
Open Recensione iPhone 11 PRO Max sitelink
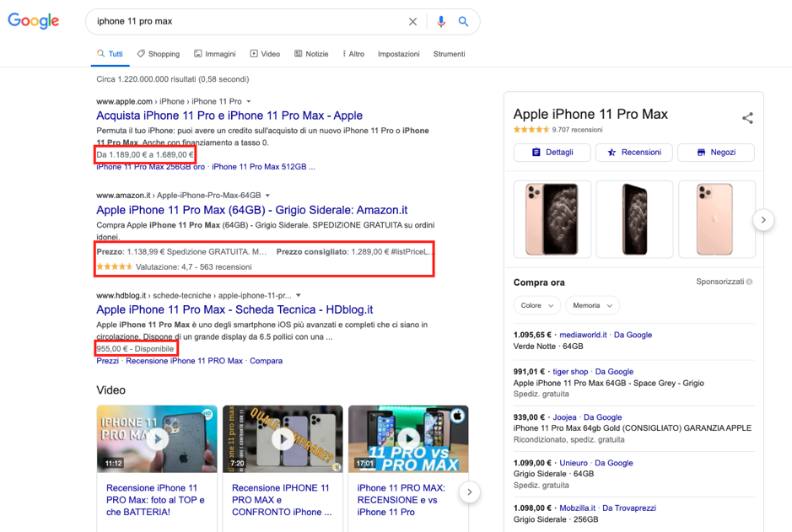185,361
